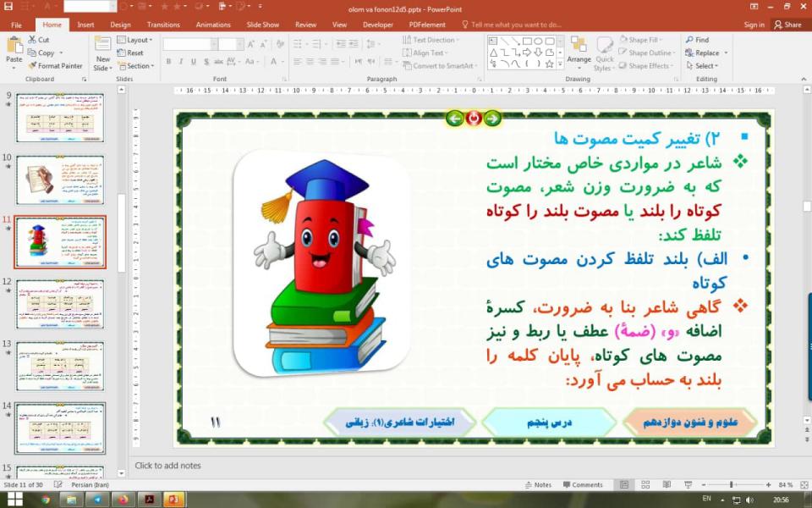Viewport: 812px width, 508px height.
Task: Click the Share button
Action: 787,25
